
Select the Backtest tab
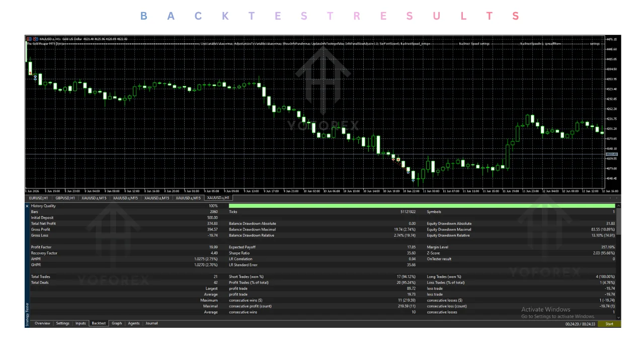point(99,323)
